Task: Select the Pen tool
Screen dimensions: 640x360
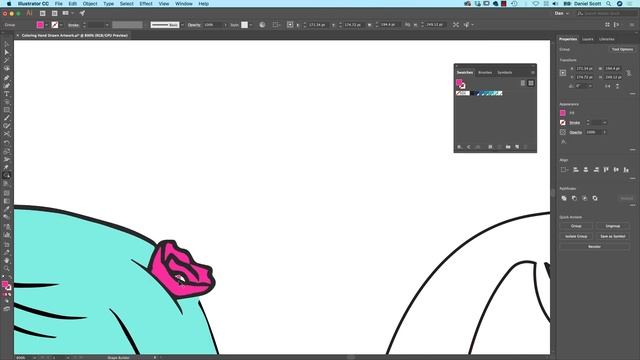Action: (7, 78)
